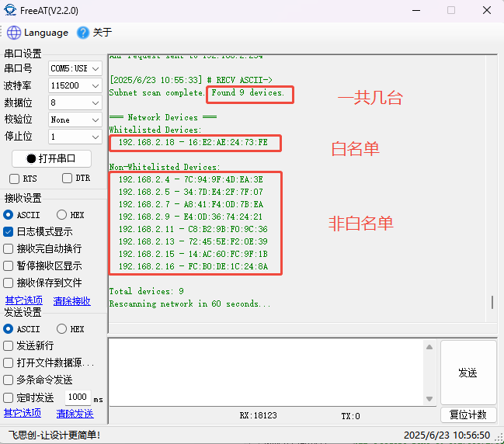
Task: Toggle the DTR checkbox
Action: pos(67,178)
